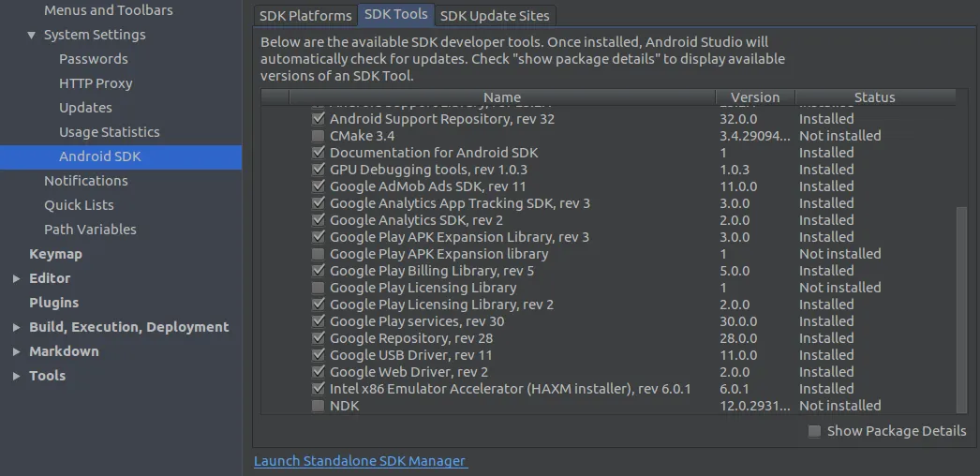Viewport: 980px width, 476px height.
Task: Expand Build, Execution, Deployment section
Action: pos(16,327)
